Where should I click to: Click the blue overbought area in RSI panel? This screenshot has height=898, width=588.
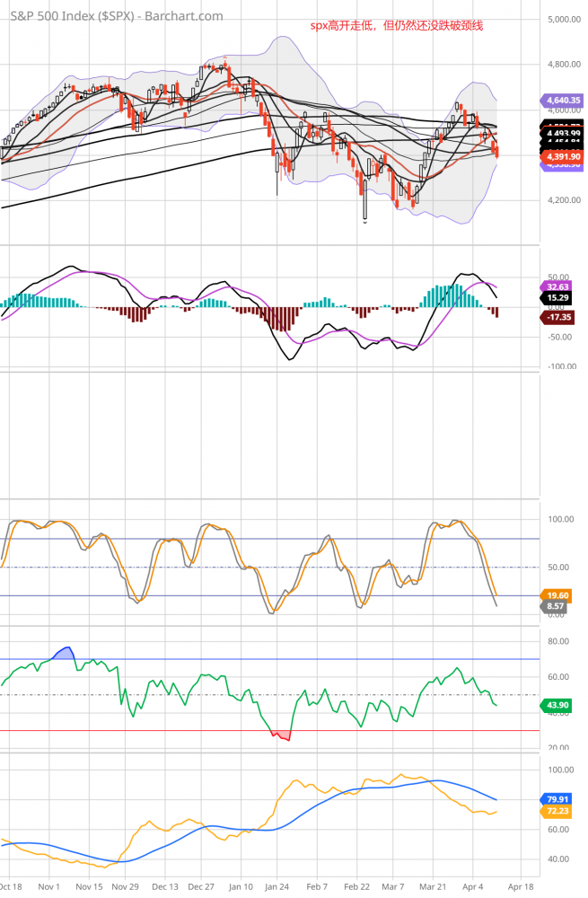(65, 652)
